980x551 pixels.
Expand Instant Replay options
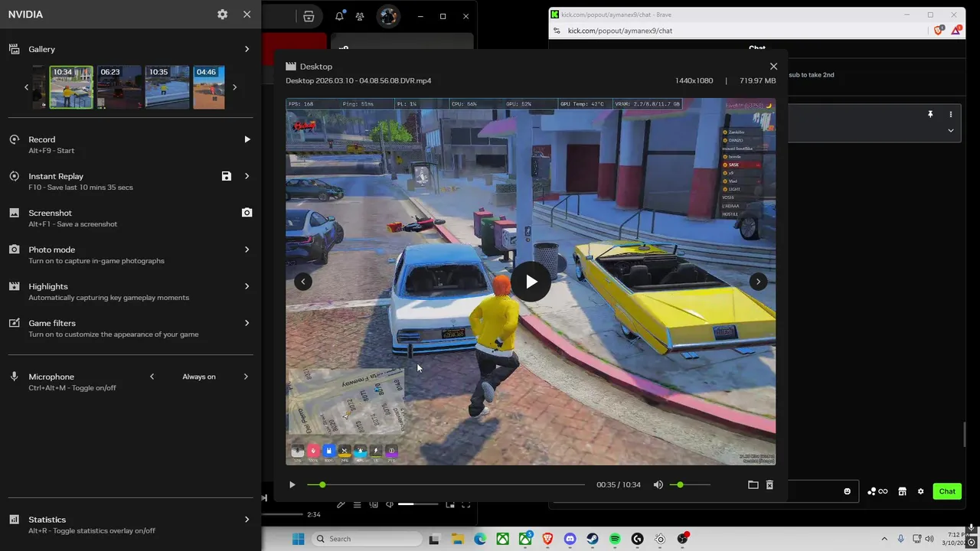click(x=247, y=176)
